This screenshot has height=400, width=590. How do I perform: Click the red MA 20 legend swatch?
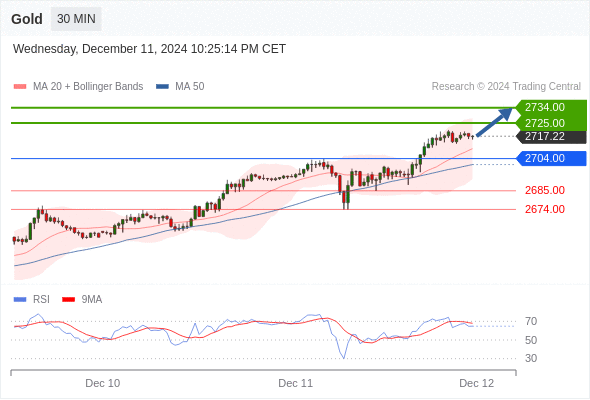pyautogui.click(x=20, y=87)
